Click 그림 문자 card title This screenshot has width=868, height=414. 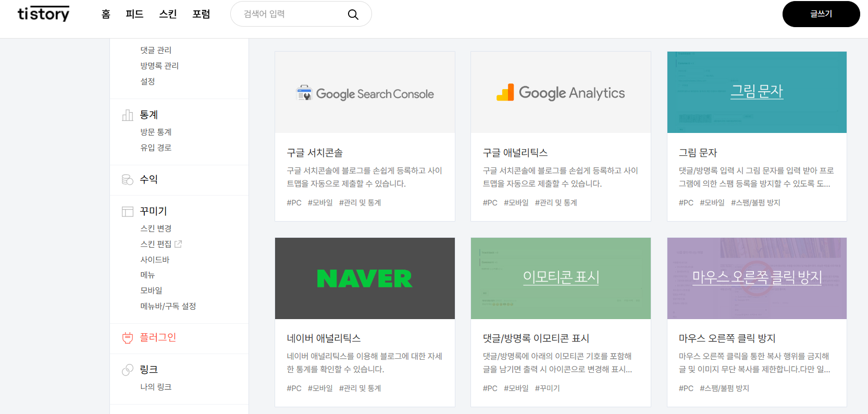coord(698,153)
